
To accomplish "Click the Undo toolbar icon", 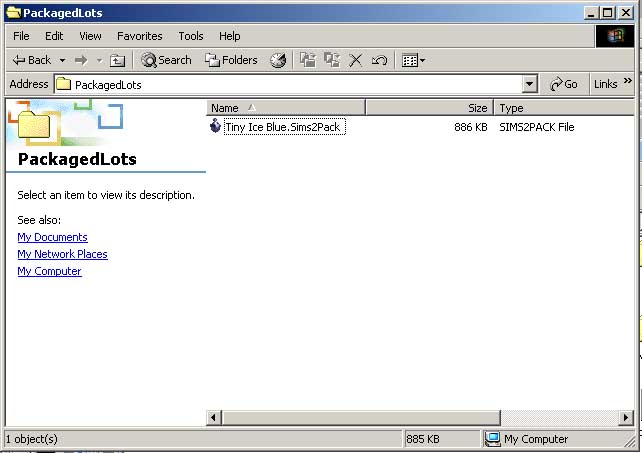I will tap(379, 60).
